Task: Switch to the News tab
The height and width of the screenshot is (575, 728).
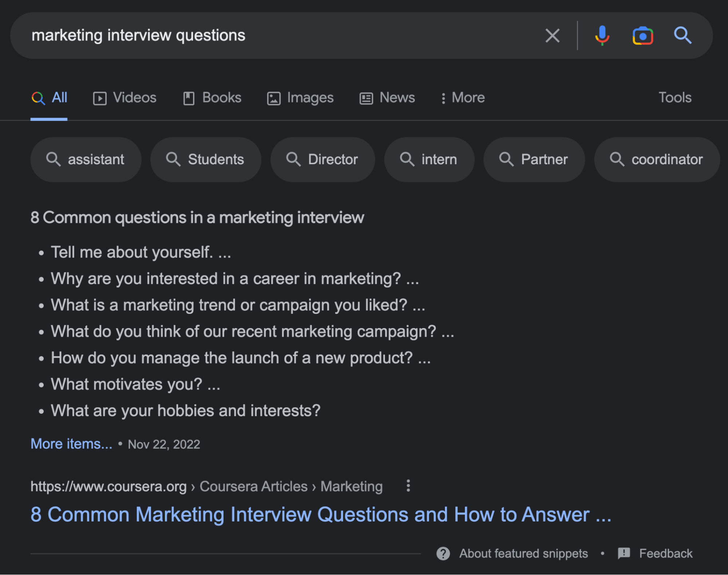Action: (387, 98)
